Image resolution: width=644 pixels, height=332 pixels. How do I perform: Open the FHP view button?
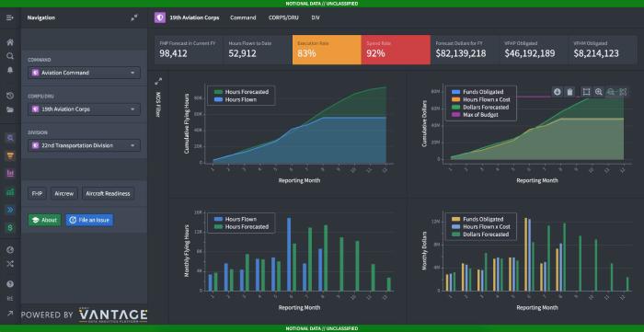[x=38, y=194]
